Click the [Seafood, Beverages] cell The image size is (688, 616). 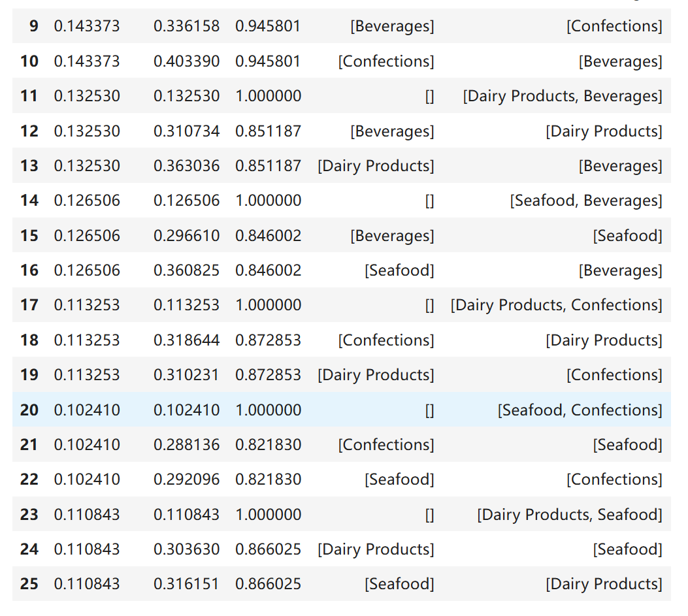point(585,201)
